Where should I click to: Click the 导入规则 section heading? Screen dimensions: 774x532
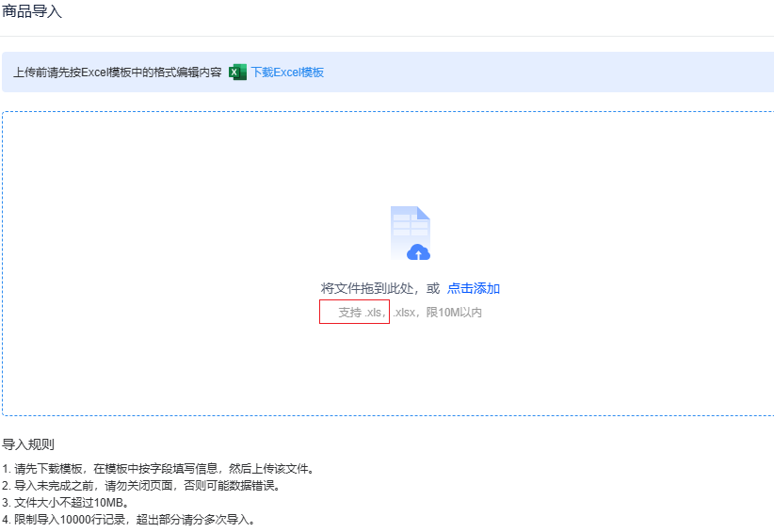[28, 444]
